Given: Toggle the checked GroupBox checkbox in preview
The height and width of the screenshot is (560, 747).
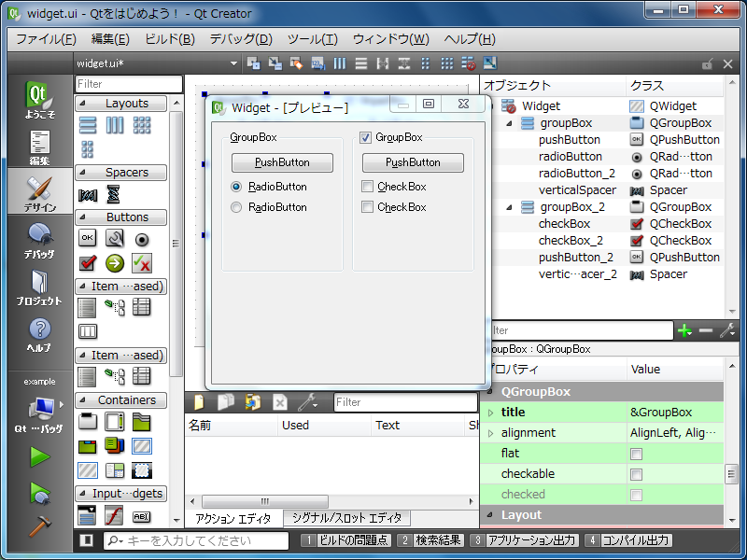Looking at the screenshot, I should click(x=366, y=138).
